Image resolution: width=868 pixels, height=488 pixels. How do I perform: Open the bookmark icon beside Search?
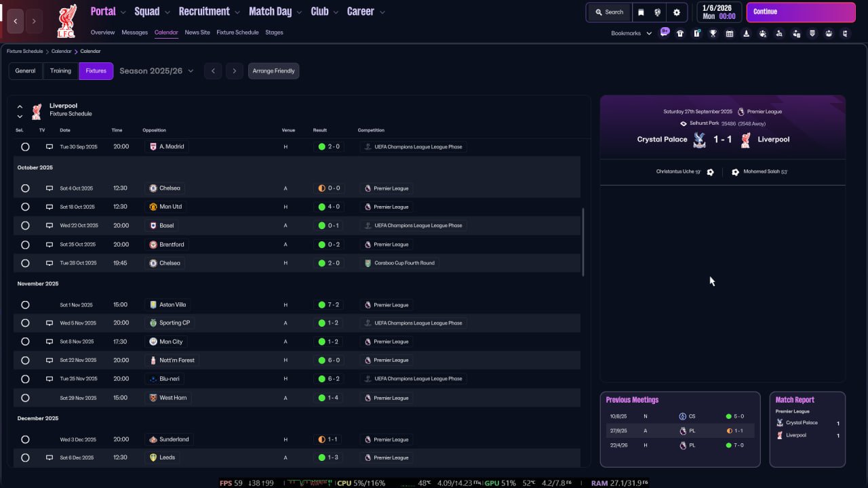click(641, 12)
